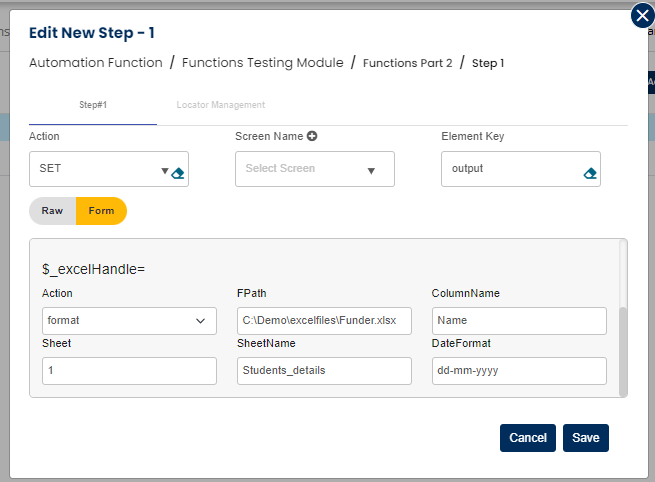The height and width of the screenshot is (482, 655).
Task: Click the FPath input field
Action: (324, 321)
